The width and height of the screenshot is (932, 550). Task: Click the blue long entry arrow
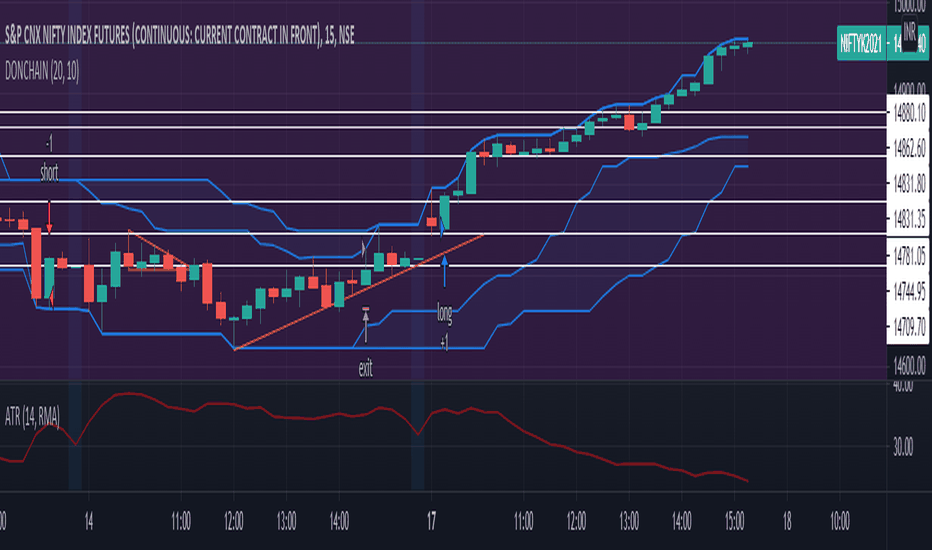pos(444,271)
